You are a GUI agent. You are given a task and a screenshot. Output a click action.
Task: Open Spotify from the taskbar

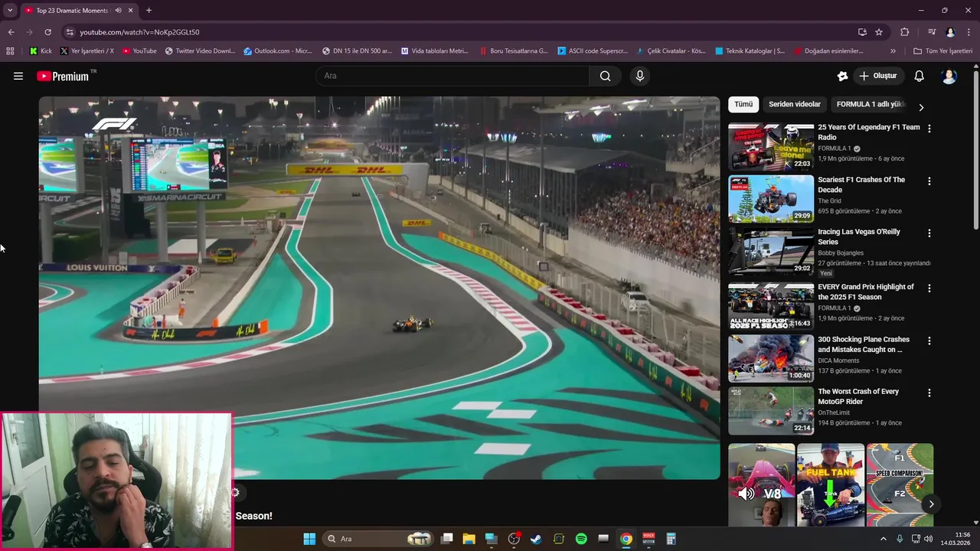[x=581, y=539]
